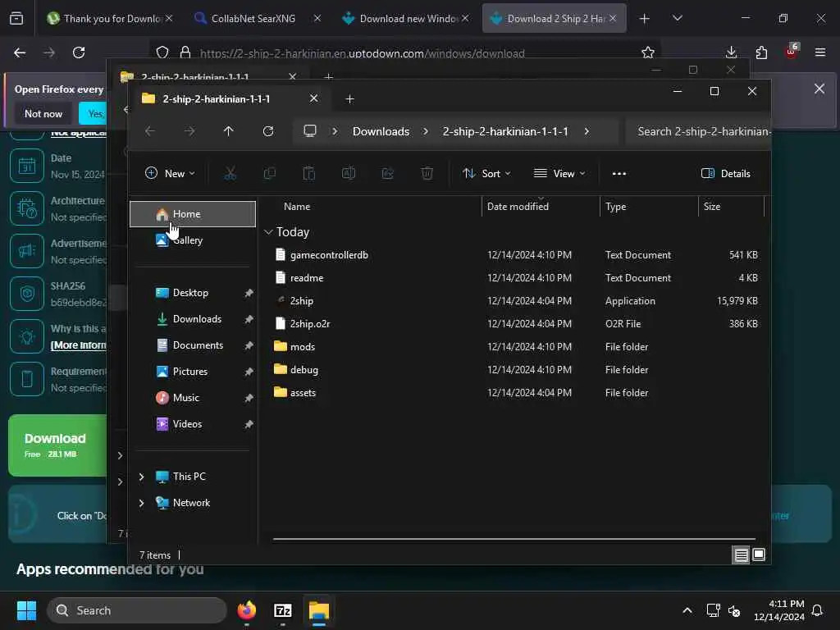Select Gallery in navigation pane
Viewport: 840px width, 630px height.
(x=193, y=240)
